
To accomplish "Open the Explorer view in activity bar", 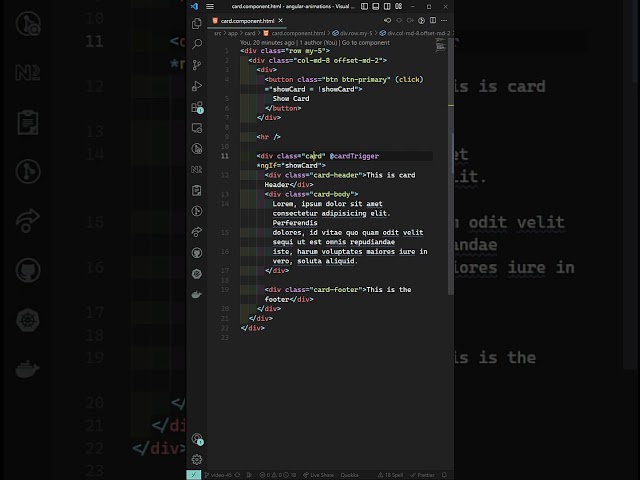I will click(x=197, y=24).
